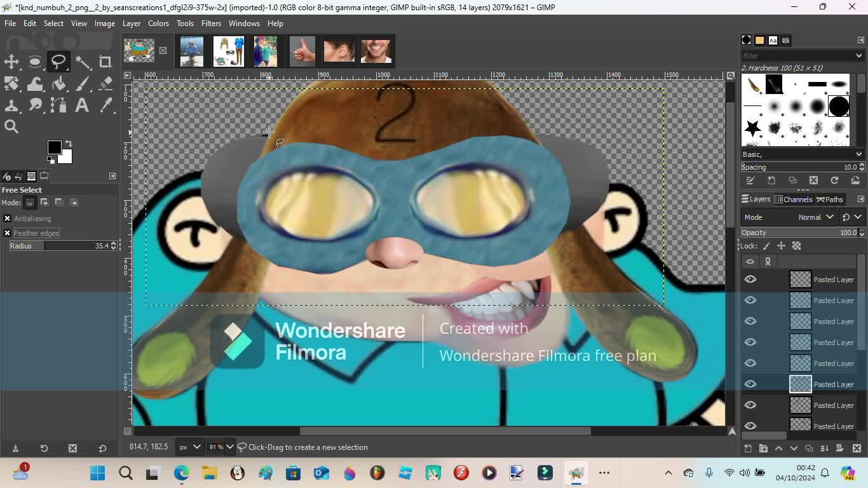Viewport: 868px width, 488px height.
Task: Open the layer mode group switcher
Action: click(x=851, y=217)
